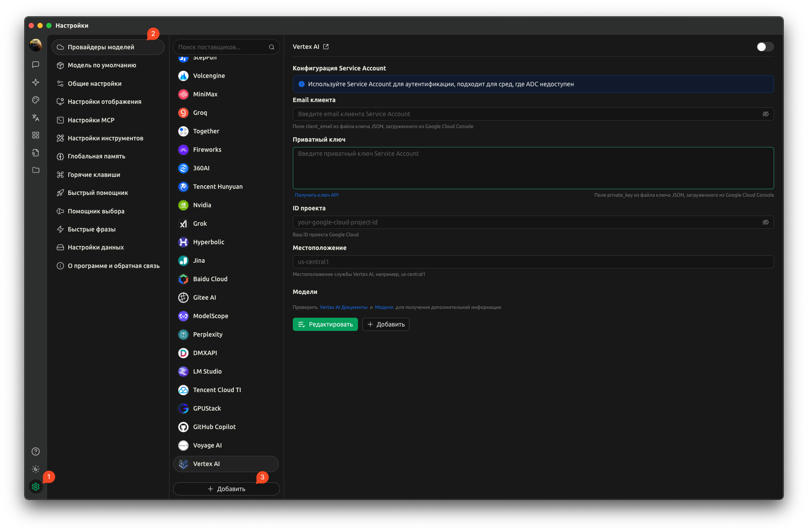Toggle the theme brightness icon
Screen dimensions: 808x532
coord(36,469)
